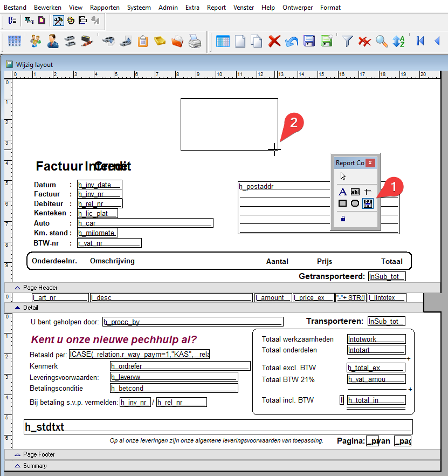Screen dimensions: 448x476
Task: Select the Label (A) tool
Action: pos(342,192)
